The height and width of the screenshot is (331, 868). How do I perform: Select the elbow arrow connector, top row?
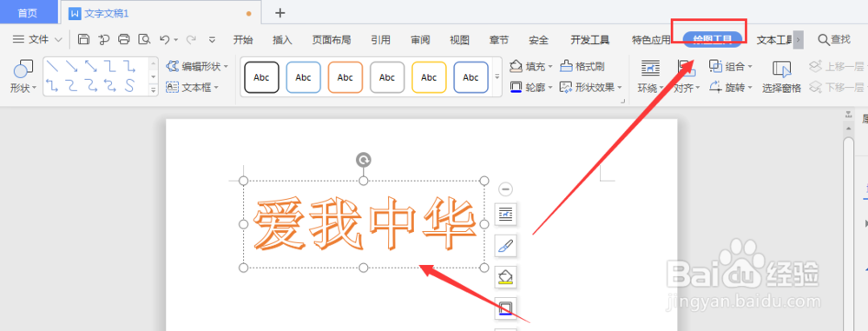(x=129, y=67)
